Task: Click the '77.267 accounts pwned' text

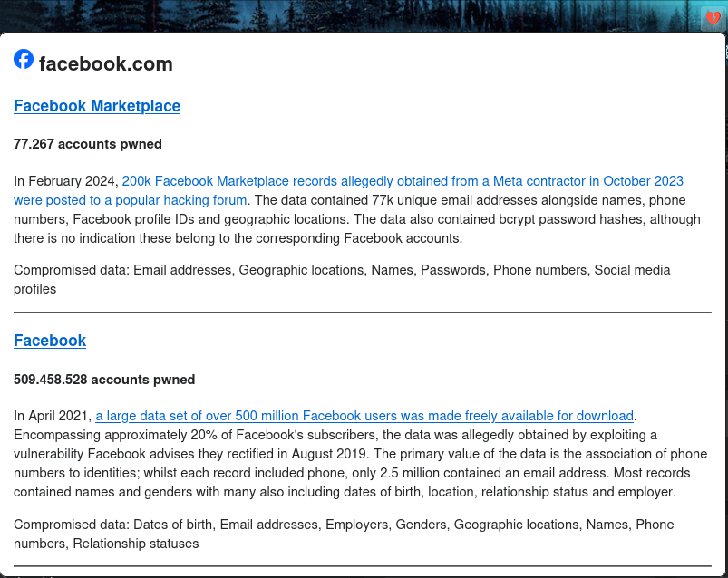Action: 88,144
